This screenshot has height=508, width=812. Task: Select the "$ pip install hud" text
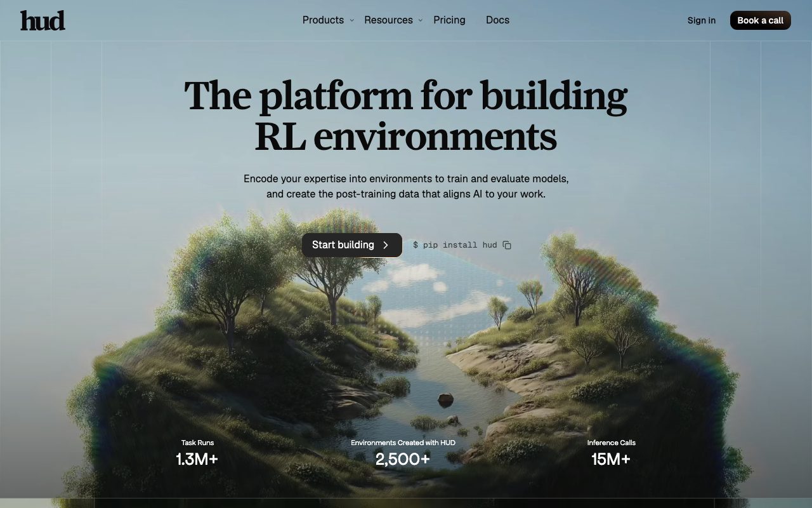coord(455,245)
